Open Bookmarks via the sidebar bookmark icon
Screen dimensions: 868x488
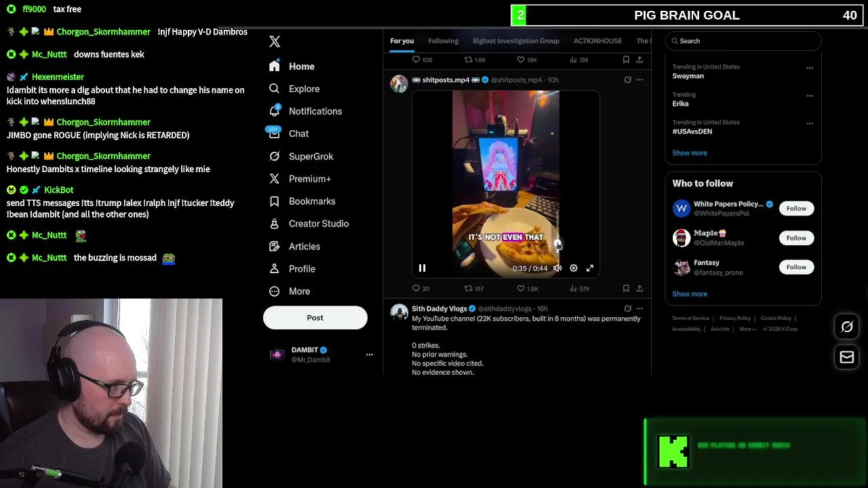pyautogui.click(x=274, y=201)
